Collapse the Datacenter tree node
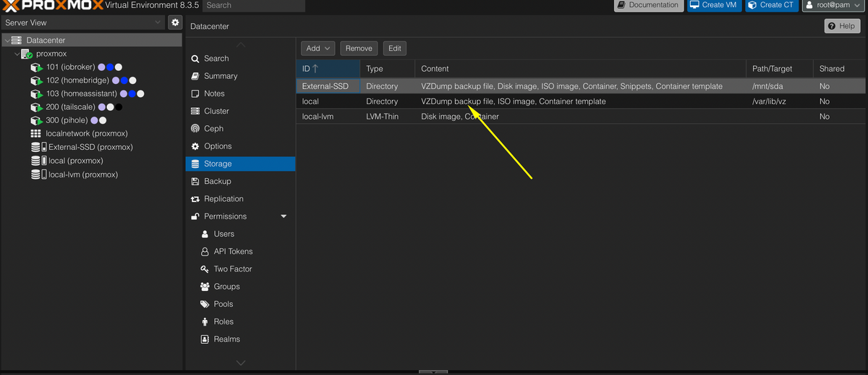 (x=7, y=41)
